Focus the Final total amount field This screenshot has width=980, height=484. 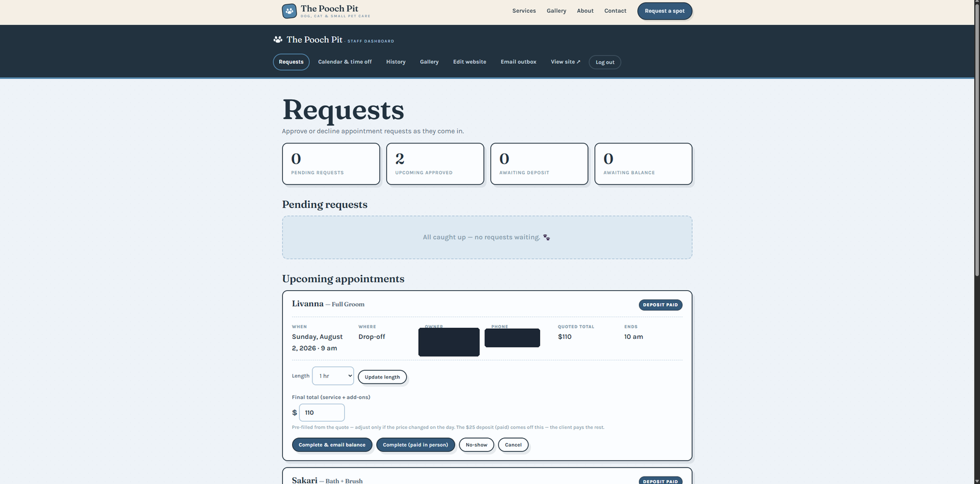(x=322, y=412)
